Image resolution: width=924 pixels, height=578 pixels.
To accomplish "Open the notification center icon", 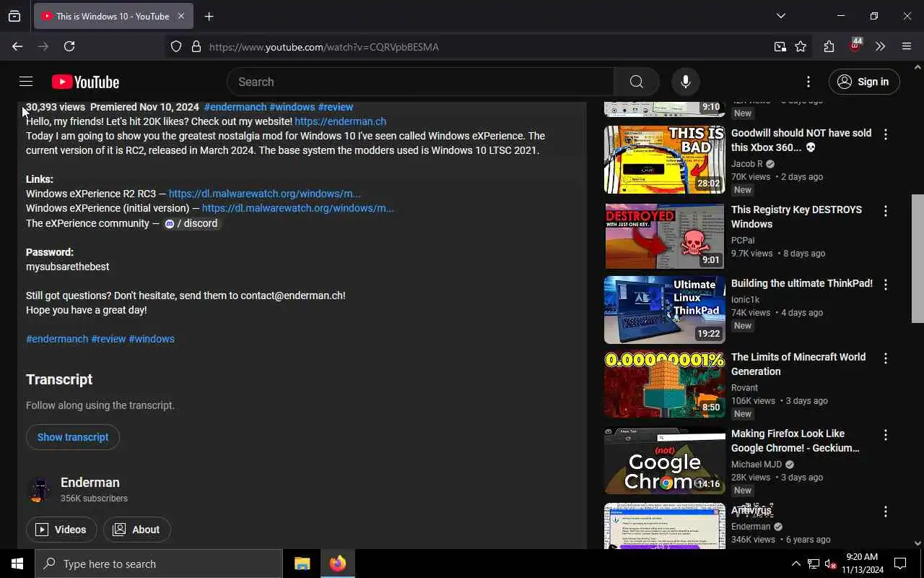I will click(x=900, y=564).
